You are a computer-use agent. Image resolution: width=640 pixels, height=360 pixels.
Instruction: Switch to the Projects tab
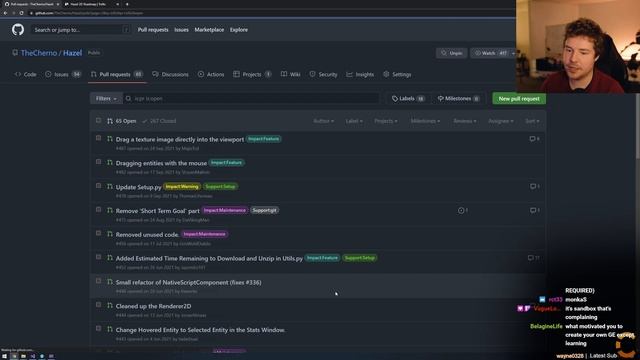tap(252, 74)
